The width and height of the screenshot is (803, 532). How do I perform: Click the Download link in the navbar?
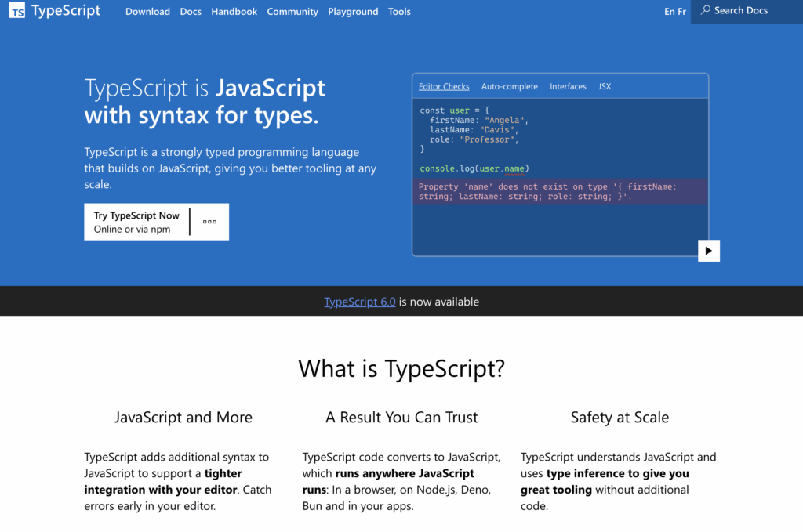click(147, 11)
